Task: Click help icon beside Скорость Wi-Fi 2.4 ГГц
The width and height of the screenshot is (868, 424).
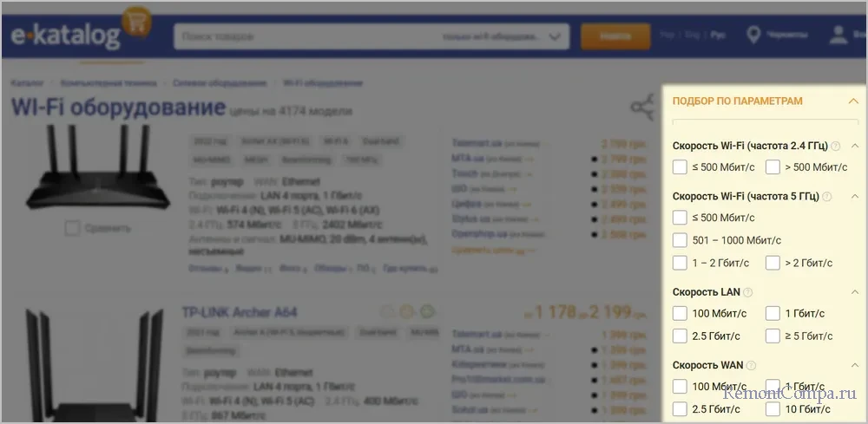Action: (x=836, y=147)
